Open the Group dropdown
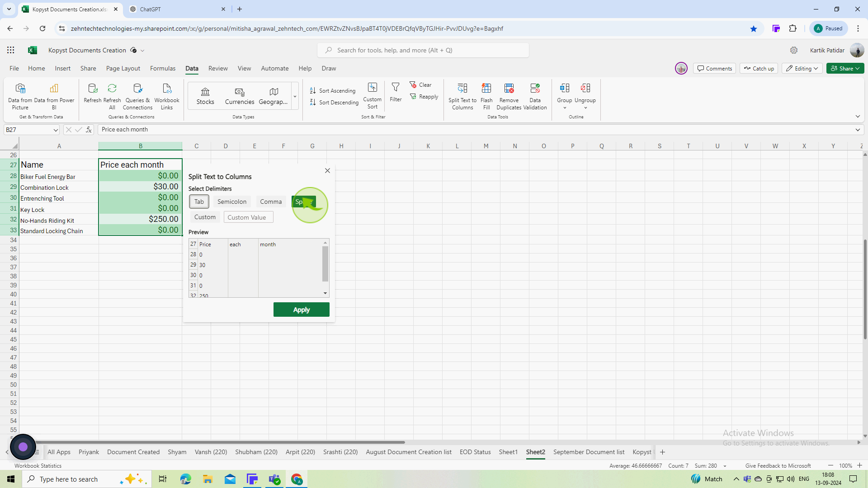Image resolution: width=868 pixels, height=488 pixels. point(565,96)
